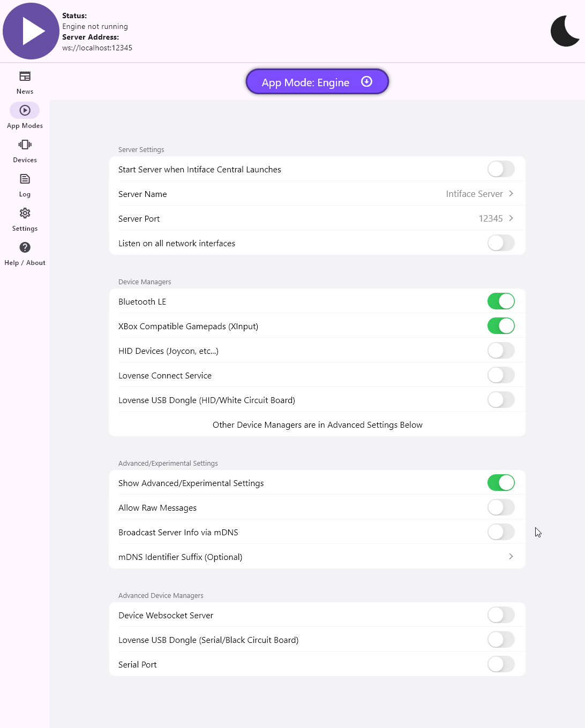Click the App Mode: Engine button
585x728 pixels.
pyautogui.click(x=317, y=82)
